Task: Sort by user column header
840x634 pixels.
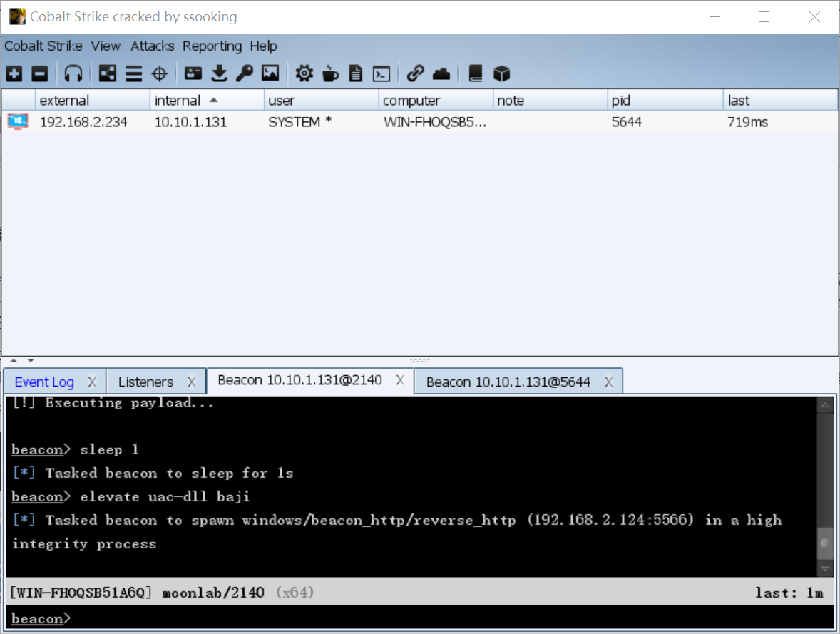Action: click(321, 101)
